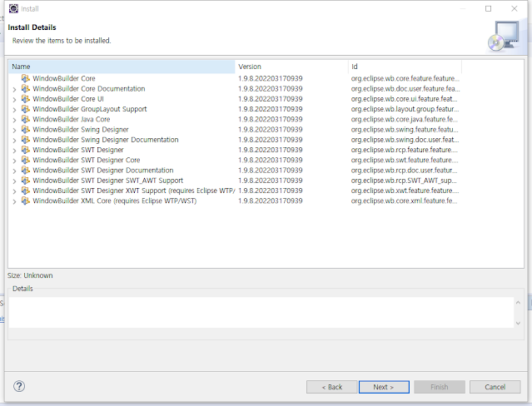Click the WindowBuilder XML Core feature icon
Image resolution: width=532 pixels, height=406 pixels.
[26, 201]
